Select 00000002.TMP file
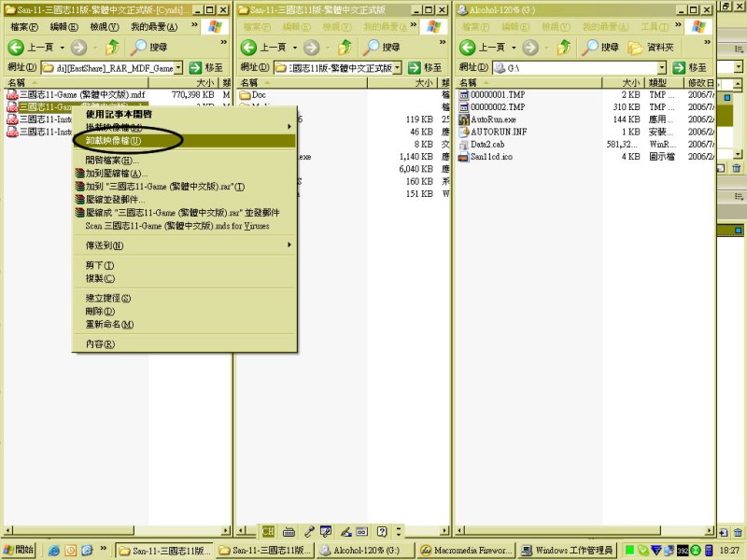Image resolution: width=747 pixels, height=560 pixels. pos(492,107)
